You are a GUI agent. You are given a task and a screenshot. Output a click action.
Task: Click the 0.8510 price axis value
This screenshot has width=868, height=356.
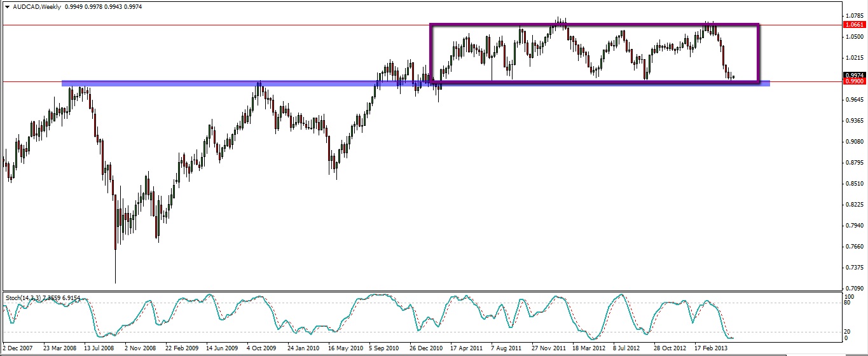click(x=855, y=183)
